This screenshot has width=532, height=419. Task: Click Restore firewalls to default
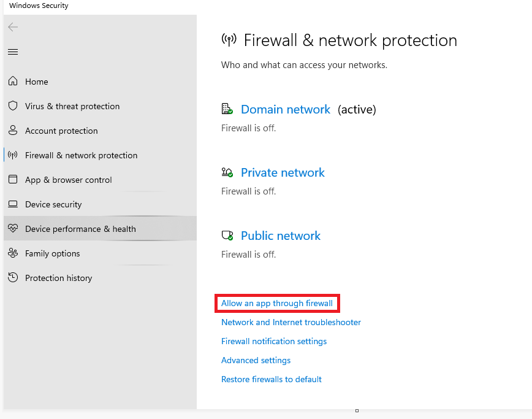point(272,379)
